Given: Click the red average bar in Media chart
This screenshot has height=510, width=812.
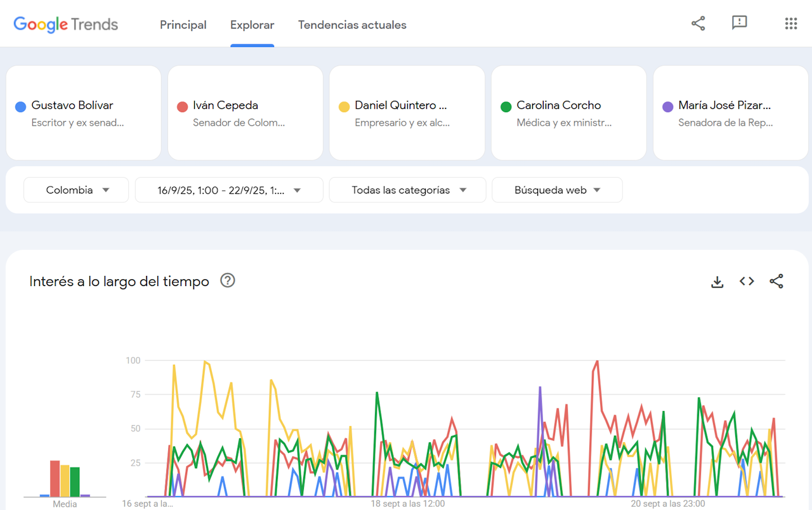Looking at the screenshot, I should [55, 478].
